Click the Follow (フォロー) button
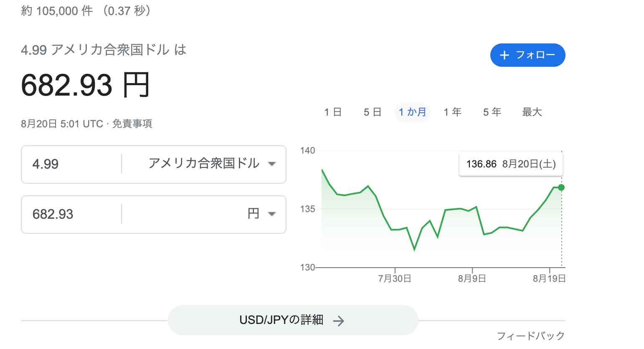 click(527, 55)
